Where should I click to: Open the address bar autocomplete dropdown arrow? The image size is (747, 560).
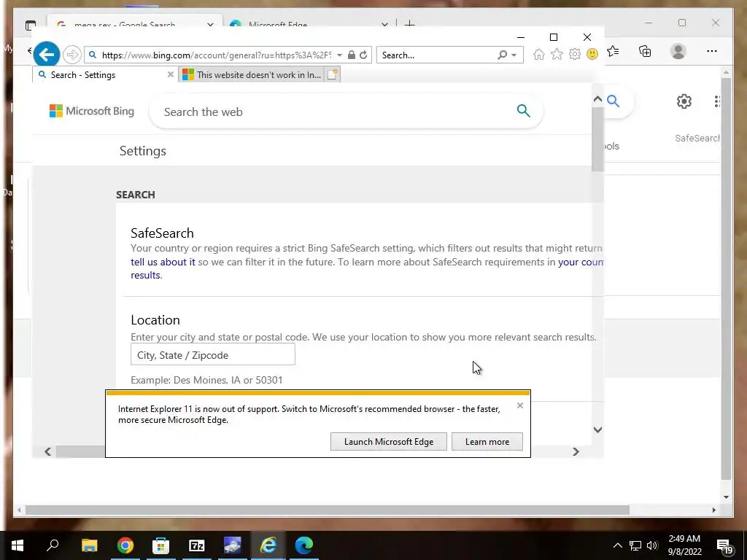[x=339, y=55]
